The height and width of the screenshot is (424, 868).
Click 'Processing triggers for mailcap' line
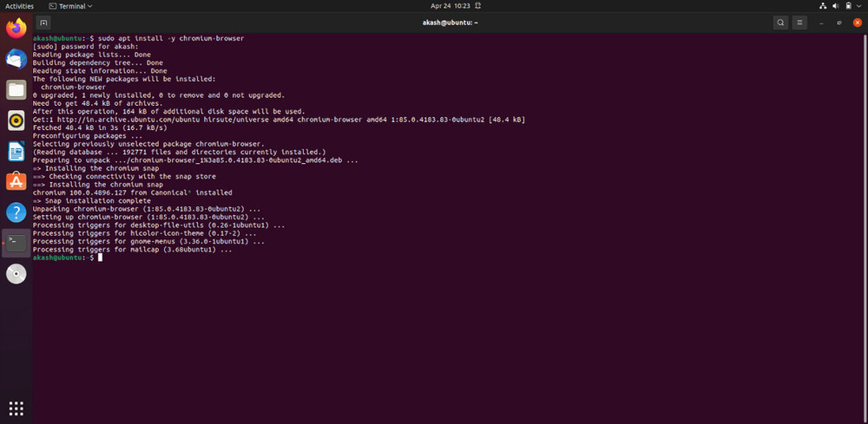(132, 250)
